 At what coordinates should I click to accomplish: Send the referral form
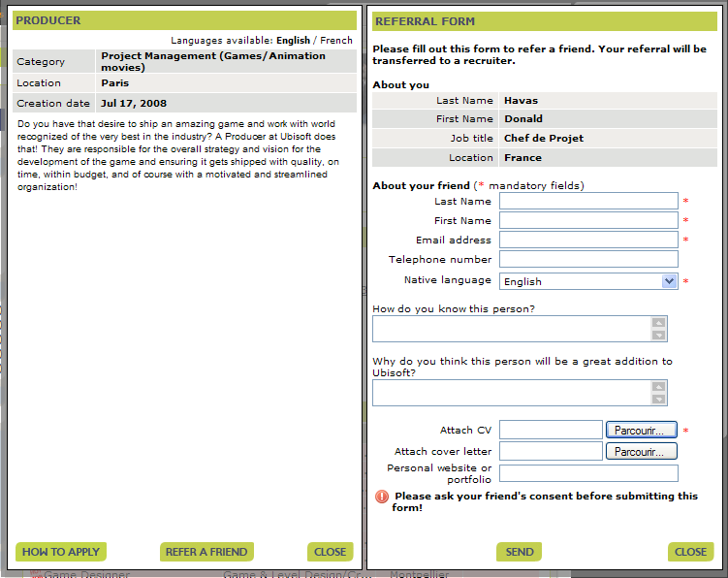coord(519,552)
